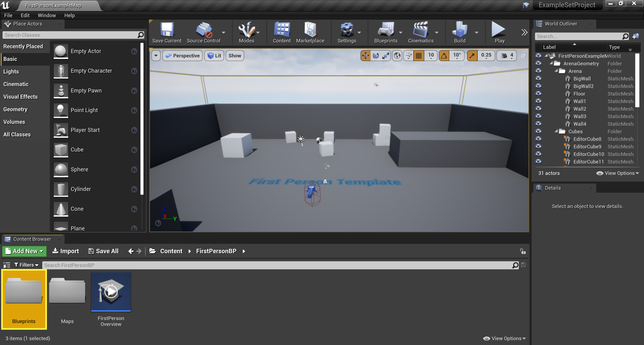
Task: Open the Window menu
Action: point(47,15)
